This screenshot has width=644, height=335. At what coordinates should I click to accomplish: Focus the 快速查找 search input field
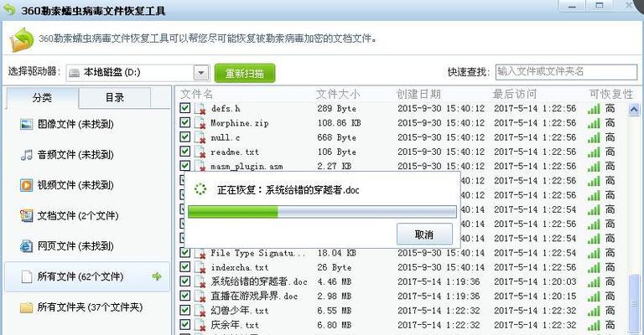pyautogui.click(x=566, y=72)
